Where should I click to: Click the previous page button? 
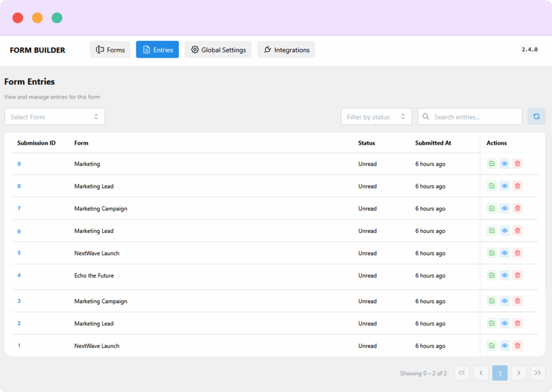[x=480, y=373]
